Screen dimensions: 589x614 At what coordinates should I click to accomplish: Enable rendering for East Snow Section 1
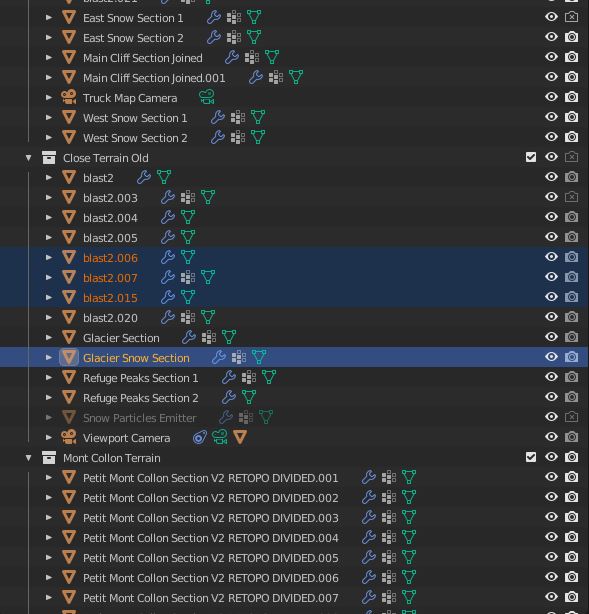pos(571,17)
